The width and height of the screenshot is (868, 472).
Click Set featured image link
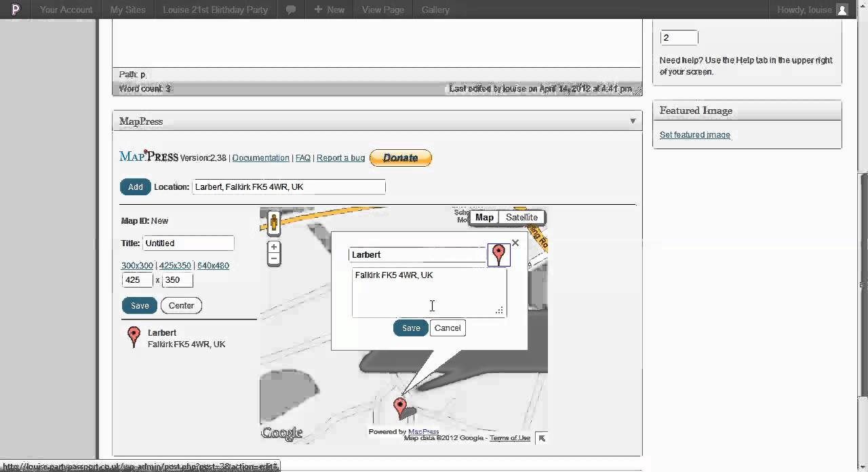pos(694,135)
